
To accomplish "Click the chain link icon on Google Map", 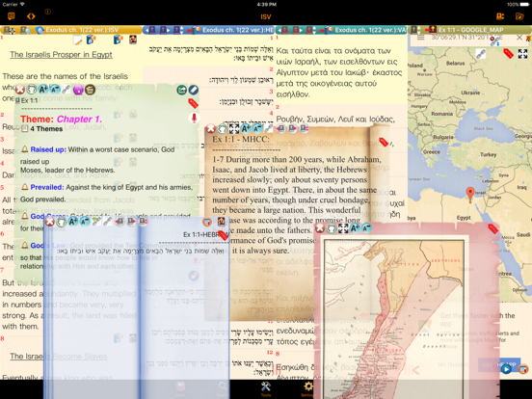I will [x=481, y=53].
